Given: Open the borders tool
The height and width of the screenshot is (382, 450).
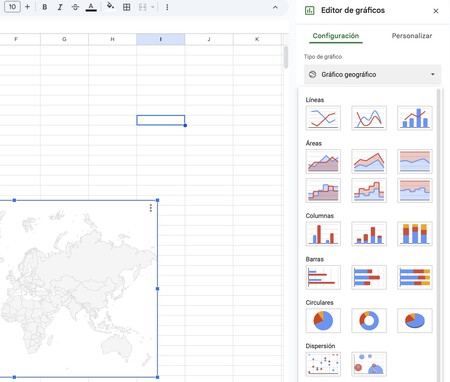Looking at the screenshot, I should coord(127,7).
